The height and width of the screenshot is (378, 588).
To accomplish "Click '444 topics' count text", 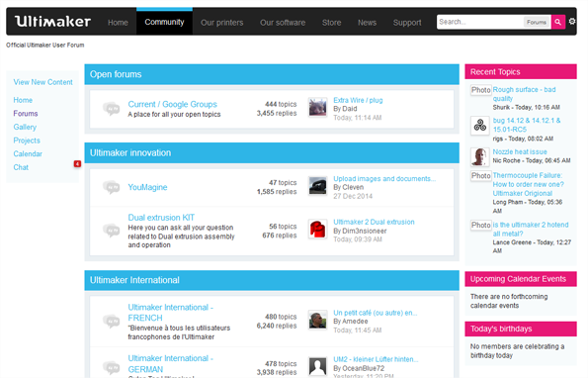I will [281, 104].
